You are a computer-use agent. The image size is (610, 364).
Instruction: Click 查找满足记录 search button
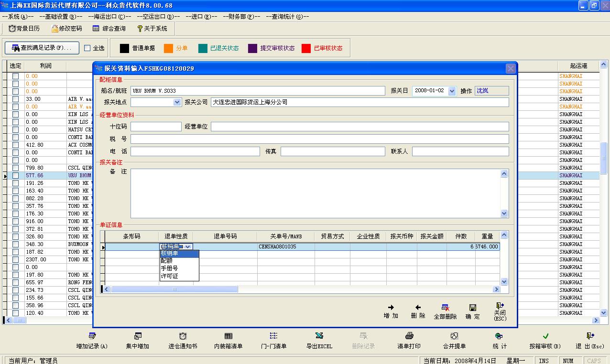(42, 48)
